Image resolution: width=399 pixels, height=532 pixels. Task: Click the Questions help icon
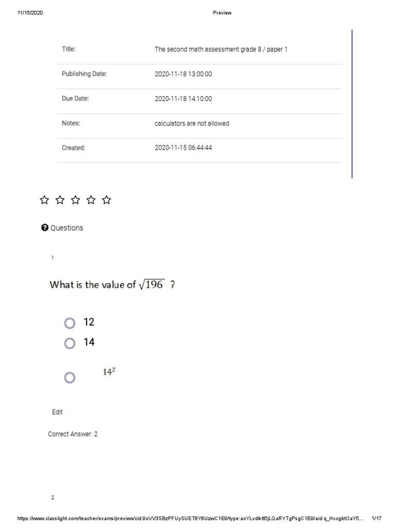coord(45,228)
